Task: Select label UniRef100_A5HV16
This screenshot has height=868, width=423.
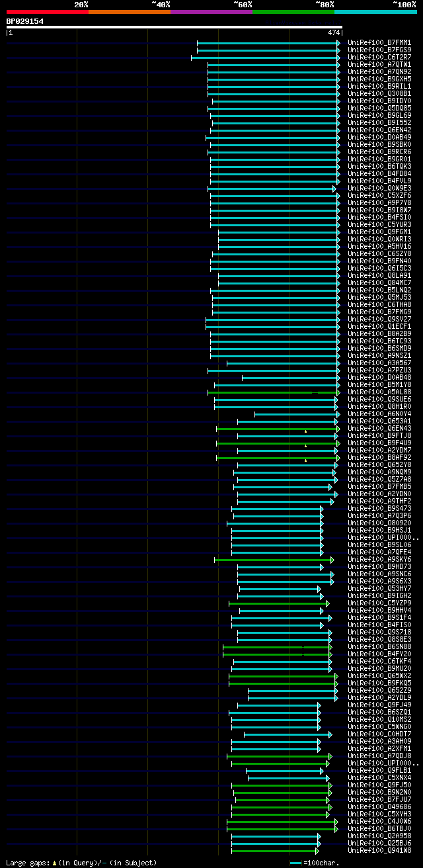Action: coord(379,246)
